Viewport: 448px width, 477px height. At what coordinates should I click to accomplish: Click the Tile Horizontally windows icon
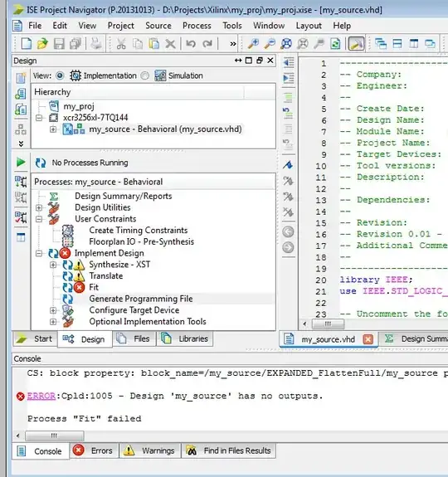point(397,44)
